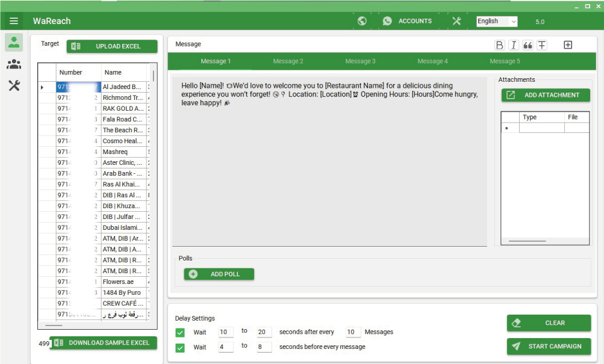This screenshot has width=604, height=364.
Task: Apply bold formatting to message
Action: [500, 45]
